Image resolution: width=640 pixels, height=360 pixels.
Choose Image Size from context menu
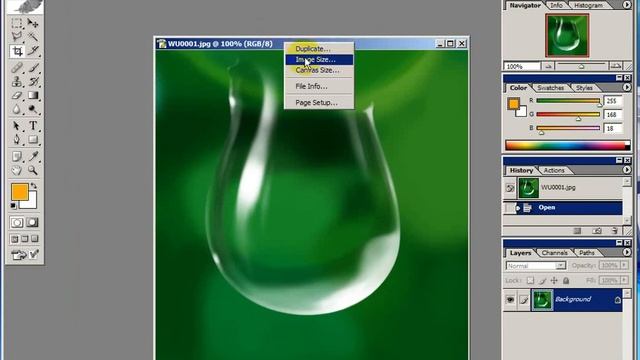319,60
